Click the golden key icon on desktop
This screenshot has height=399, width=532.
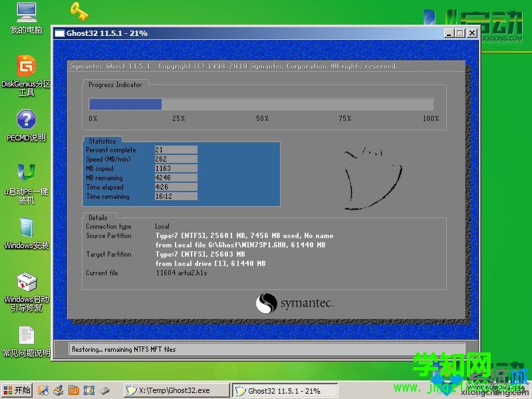coord(79,11)
